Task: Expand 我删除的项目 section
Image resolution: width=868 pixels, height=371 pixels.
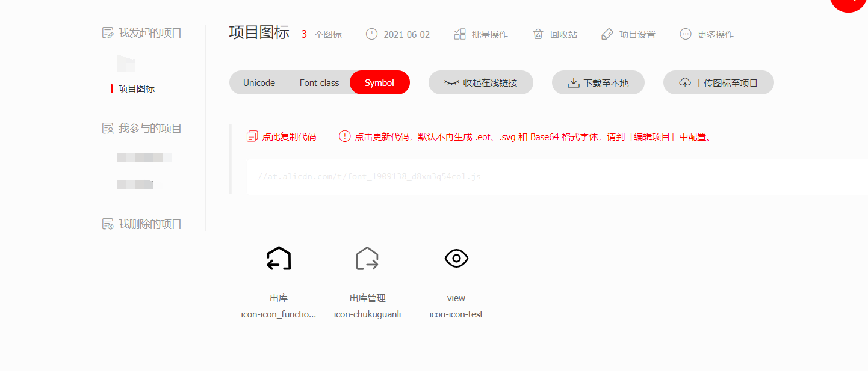Action: (x=142, y=224)
